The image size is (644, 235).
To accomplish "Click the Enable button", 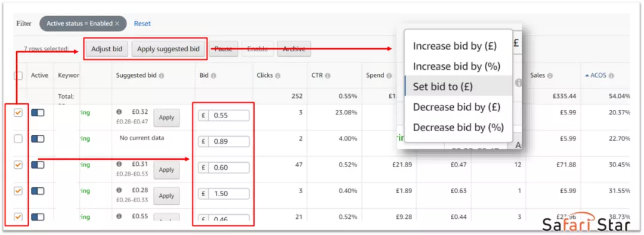I will coord(258,49).
